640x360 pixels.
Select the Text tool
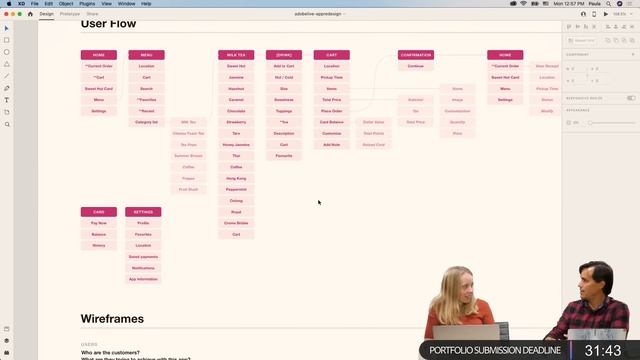pyautogui.click(x=7, y=100)
